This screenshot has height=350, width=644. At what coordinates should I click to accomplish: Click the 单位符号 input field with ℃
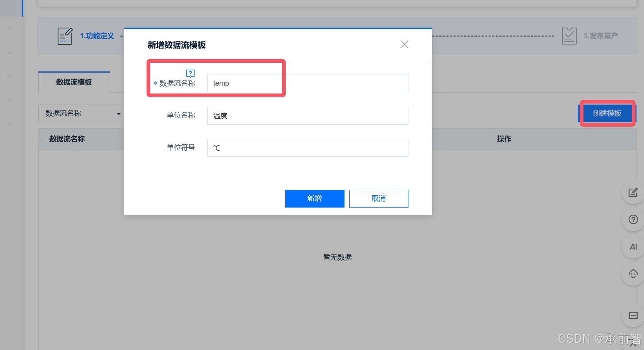pos(307,148)
